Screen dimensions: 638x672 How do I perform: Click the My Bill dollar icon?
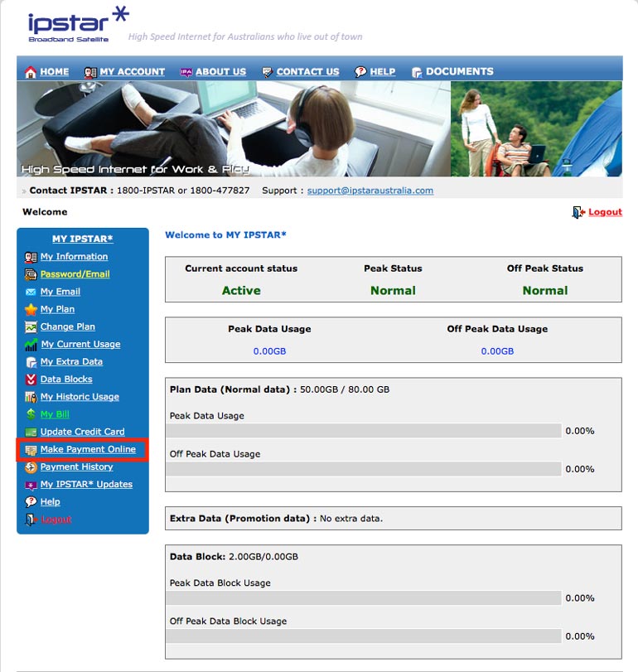click(x=31, y=414)
